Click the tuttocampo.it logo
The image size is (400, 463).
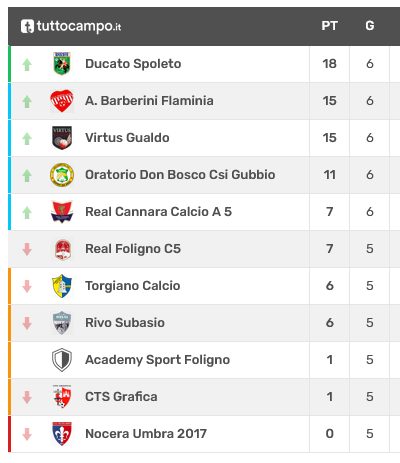coord(71,26)
